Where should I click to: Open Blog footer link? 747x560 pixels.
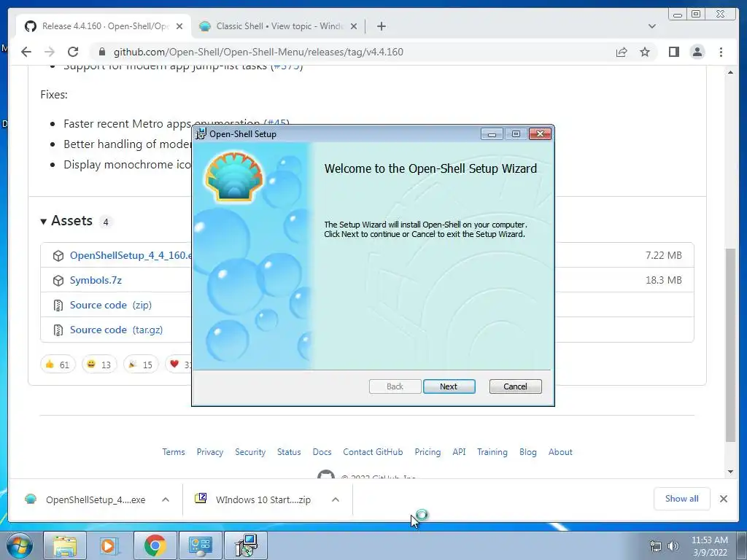pos(528,452)
